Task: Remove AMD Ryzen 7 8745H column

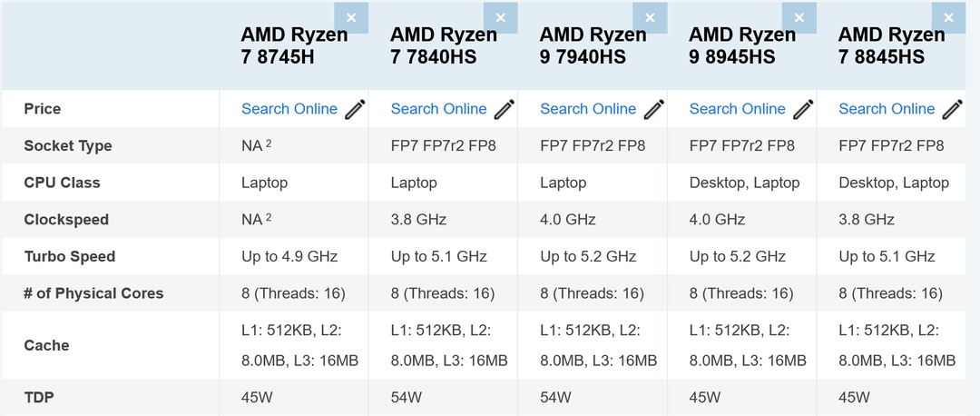Action: 351,18
